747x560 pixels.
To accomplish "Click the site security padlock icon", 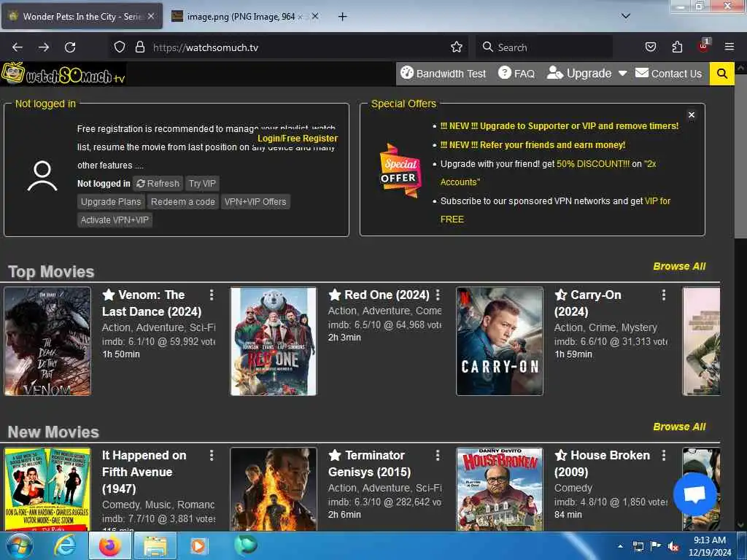I will (x=139, y=47).
